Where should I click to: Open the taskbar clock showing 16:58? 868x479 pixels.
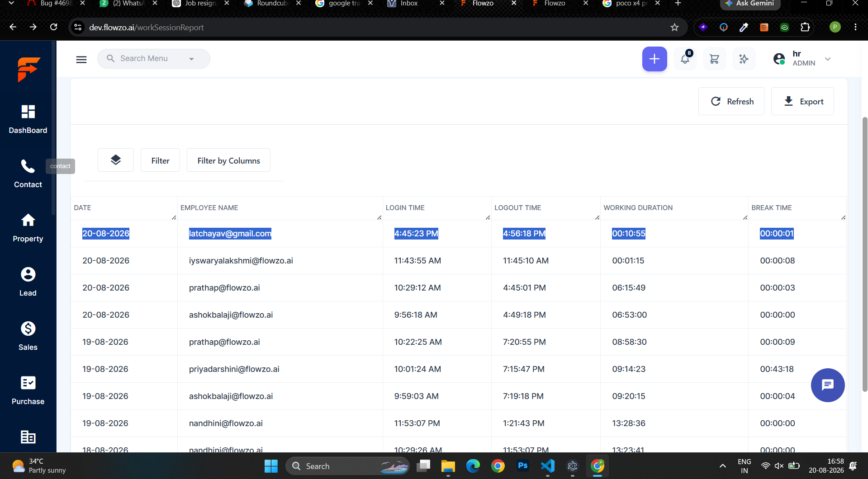826,466
